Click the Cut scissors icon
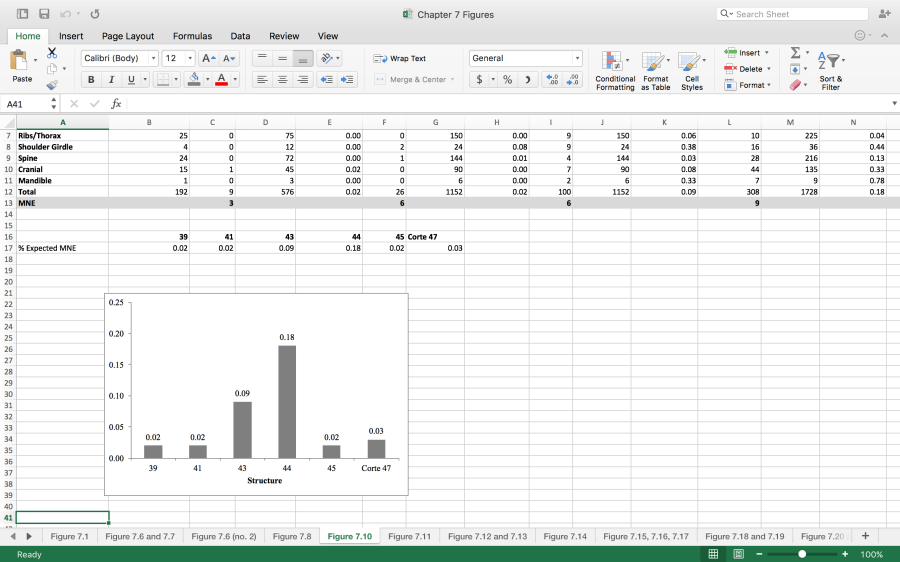The image size is (900, 562). tap(52, 53)
